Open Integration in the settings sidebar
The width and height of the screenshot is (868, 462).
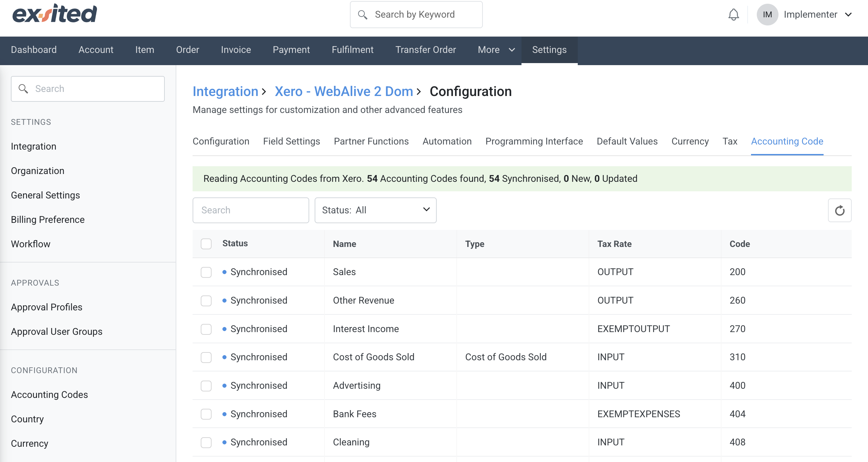(34, 147)
